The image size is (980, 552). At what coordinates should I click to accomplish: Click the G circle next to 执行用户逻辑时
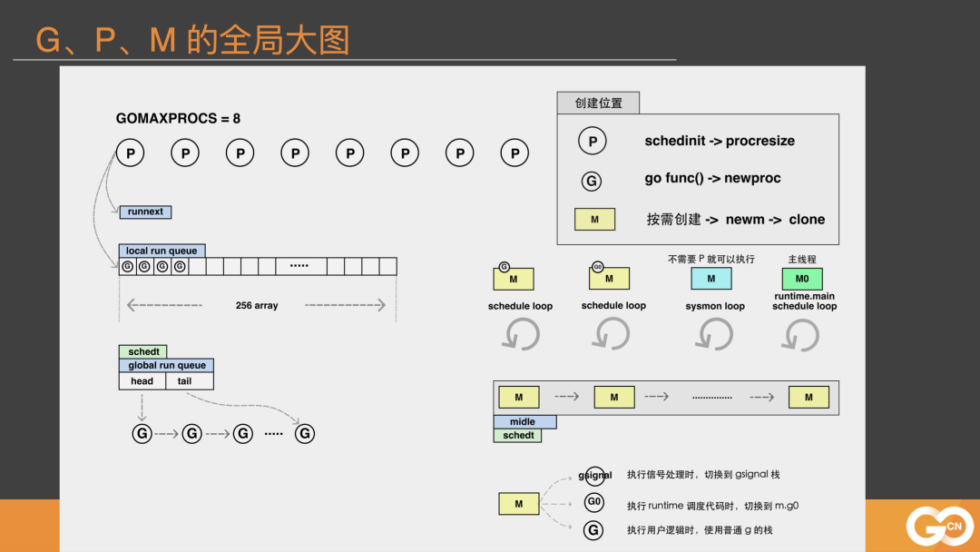pyautogui.click(x=593, y=530)
